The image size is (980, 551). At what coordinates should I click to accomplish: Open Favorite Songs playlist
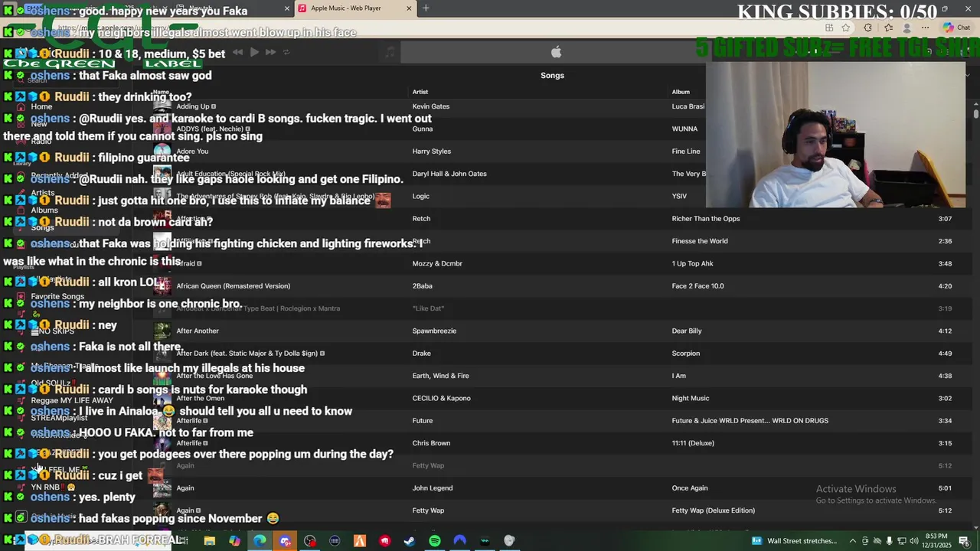pyautogui.click(x=57, y=296)
